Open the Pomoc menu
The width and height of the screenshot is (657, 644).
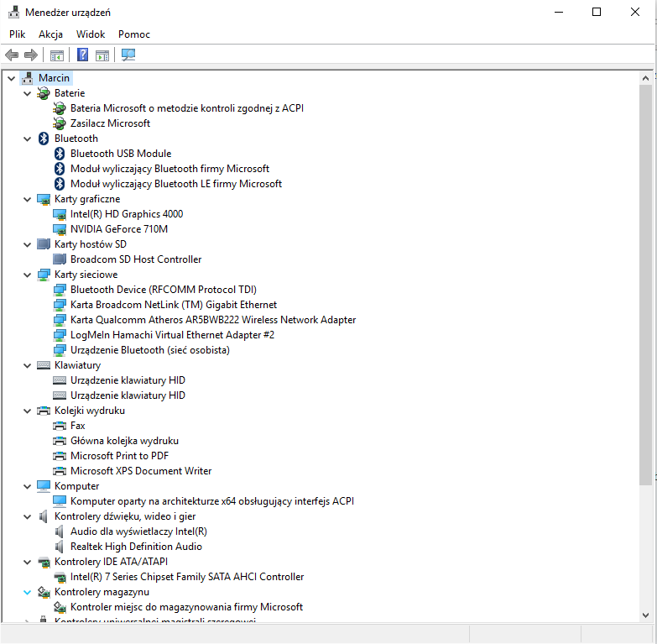click(134, 34)
